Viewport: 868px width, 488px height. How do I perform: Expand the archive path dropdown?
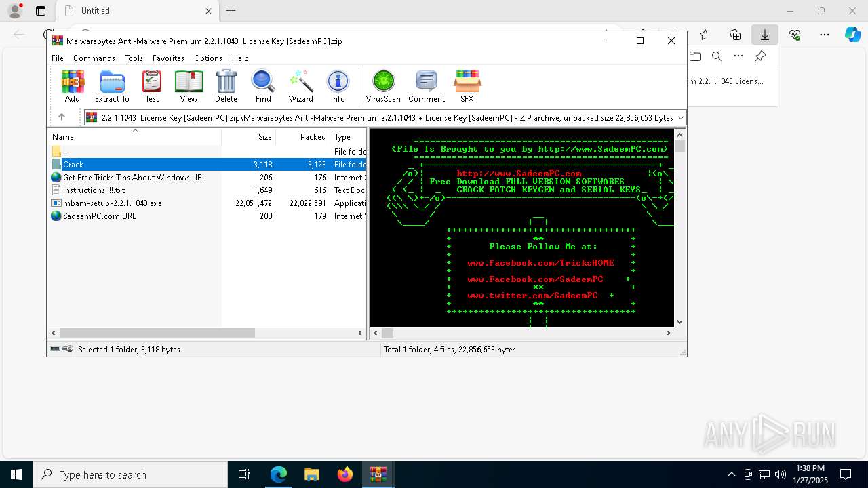coord(681,117)
